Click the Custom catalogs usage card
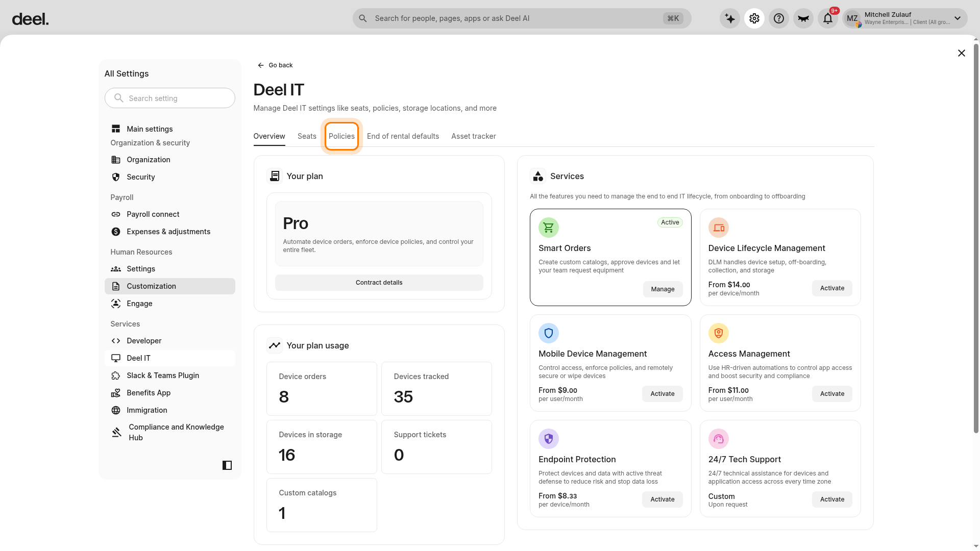The width and height of the screenshot is (980, 551). point(322,505)
